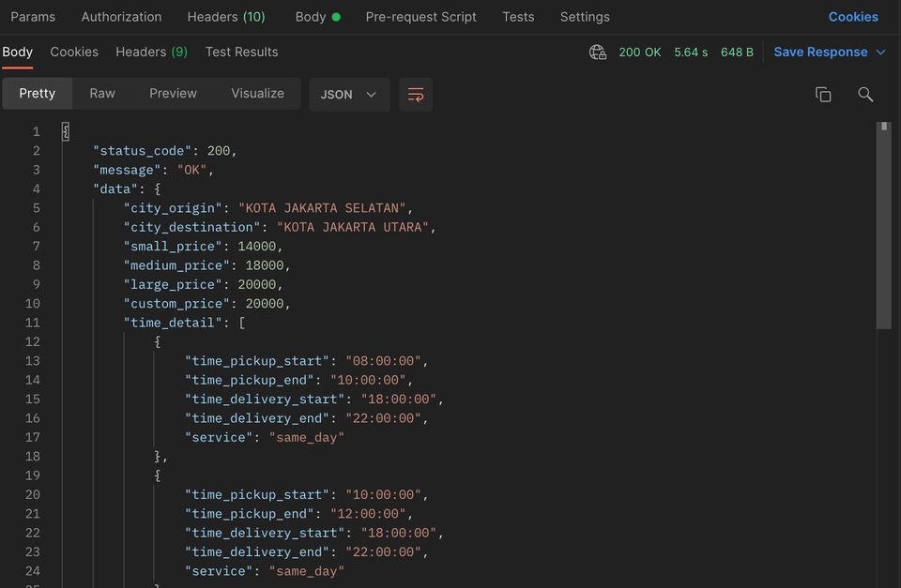
Task: Open the request Params tab
Action: (34, 17)
